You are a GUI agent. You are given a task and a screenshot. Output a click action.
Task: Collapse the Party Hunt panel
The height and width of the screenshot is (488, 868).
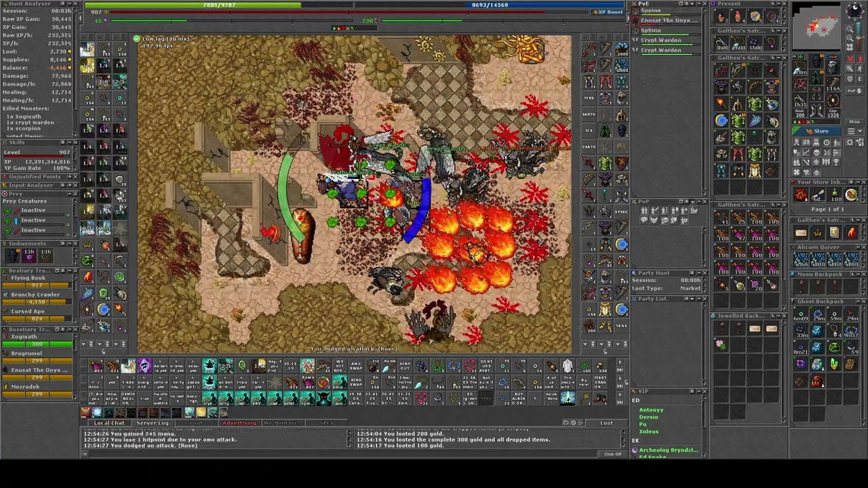click(699, 273)
